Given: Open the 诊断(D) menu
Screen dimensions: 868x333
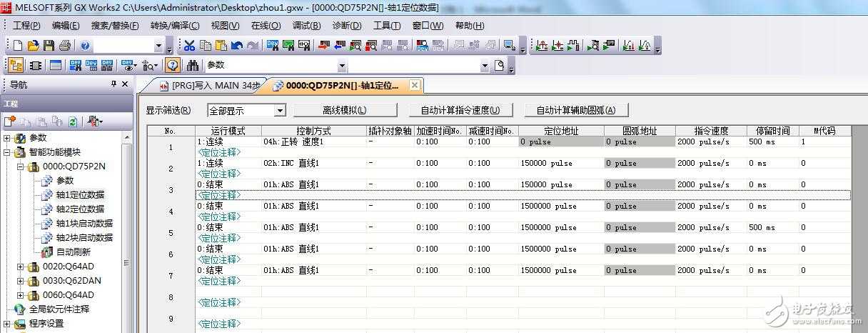Looking at the screenshot, I should pyautogui.click(x=347, y=26).
